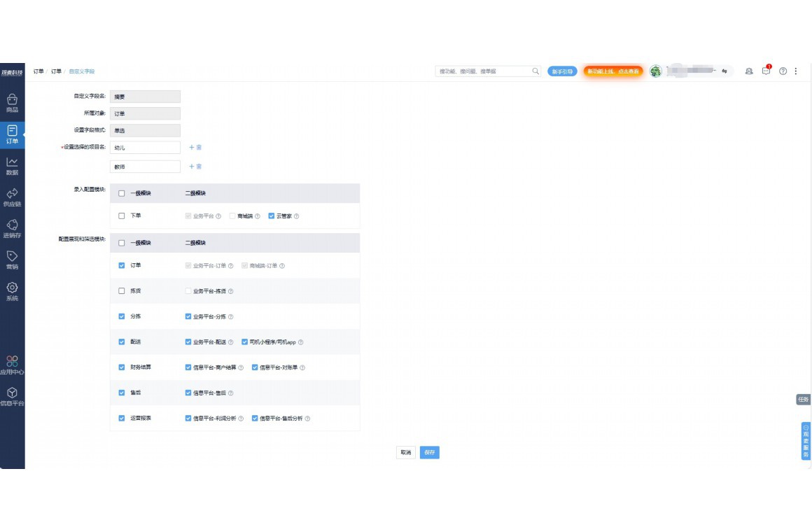This screenshot has width=812, height=532.
Task: Open the 数据 chart icon in the sidebar
Action: (x=12, y=166)
